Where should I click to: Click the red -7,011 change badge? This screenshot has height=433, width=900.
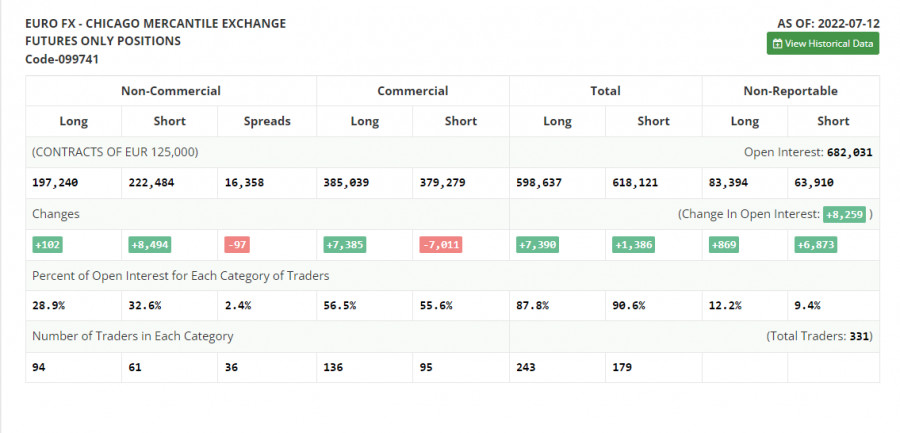441,245
